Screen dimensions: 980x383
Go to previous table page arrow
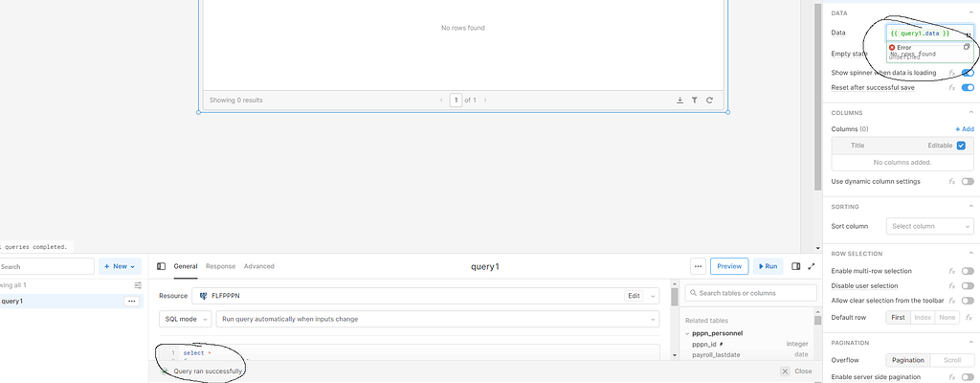pos(441,101)
